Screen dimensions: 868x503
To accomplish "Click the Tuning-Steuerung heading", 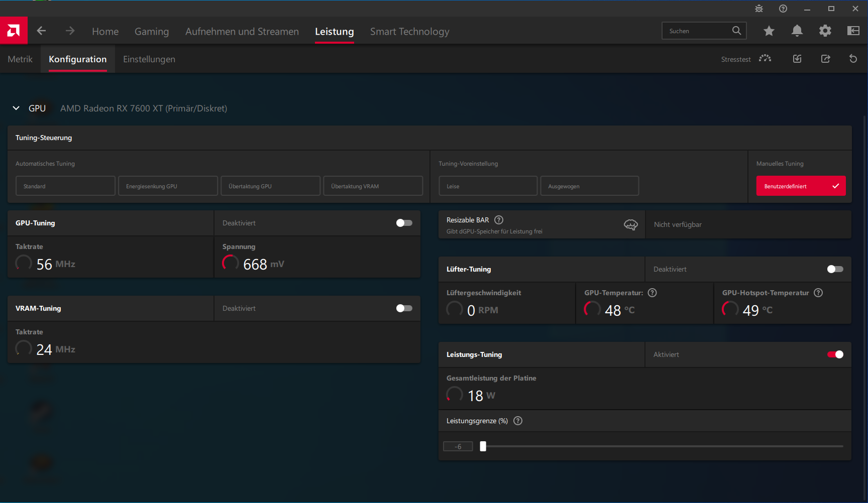I will (x=44, y=138).
